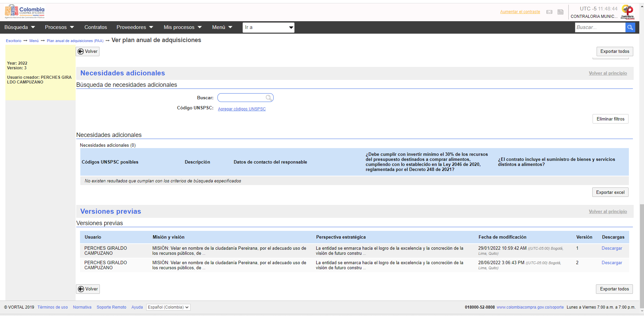Click the bottom Volver arrow button
The image size is (644, 316).
(88, 289)
